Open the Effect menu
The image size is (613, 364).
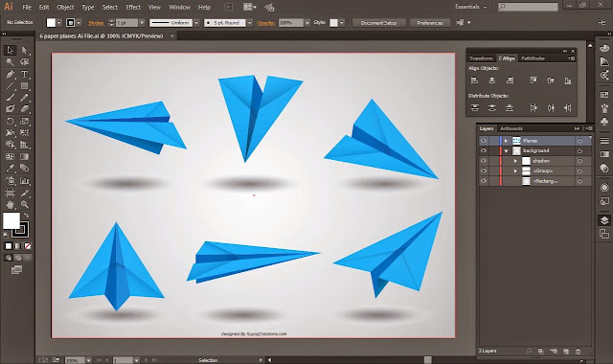[x=133, y=7]
